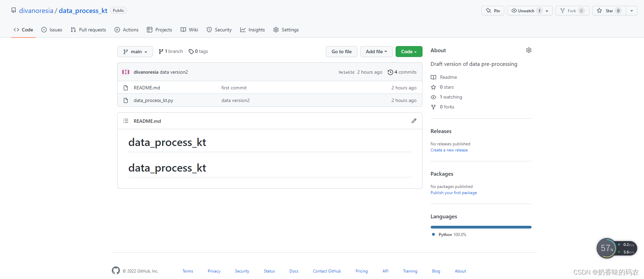This screenshot has height=279, width=644.
Task: Click the Public visibility badge
Action: pos(119,11)
